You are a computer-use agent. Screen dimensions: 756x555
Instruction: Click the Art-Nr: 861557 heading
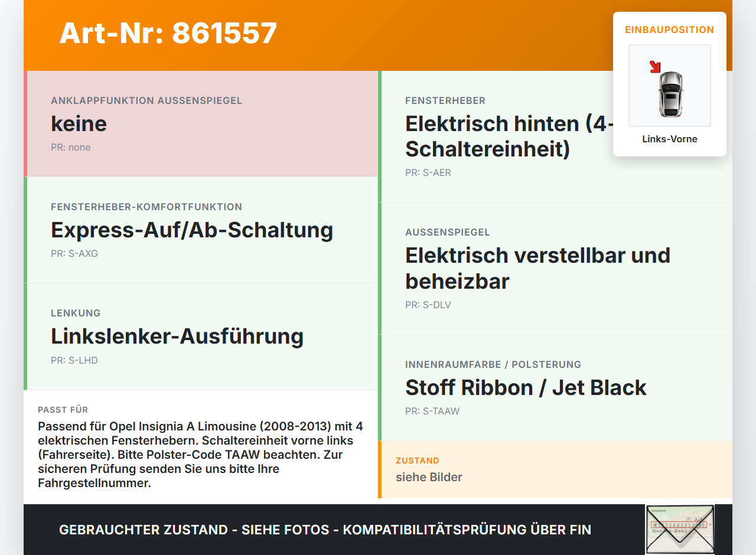click(168, 33)
